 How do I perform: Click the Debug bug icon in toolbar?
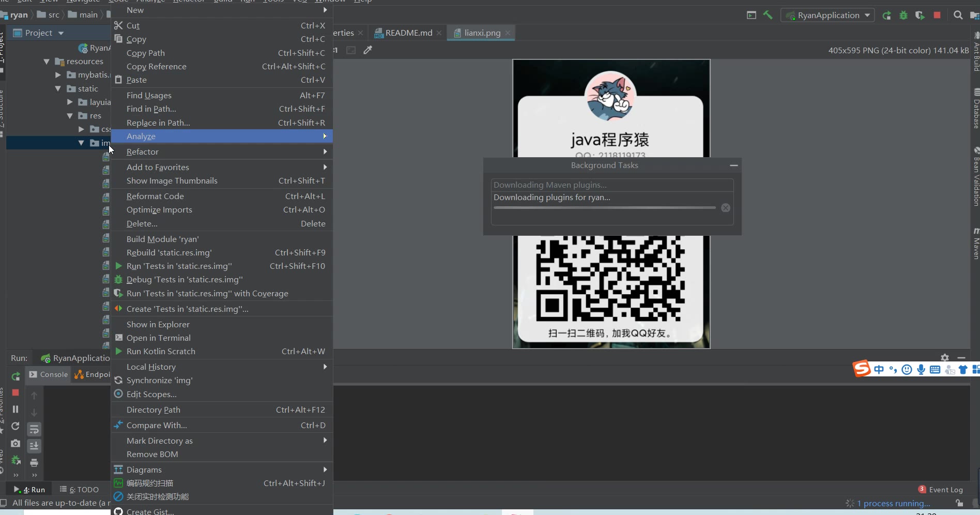[904, 15]
